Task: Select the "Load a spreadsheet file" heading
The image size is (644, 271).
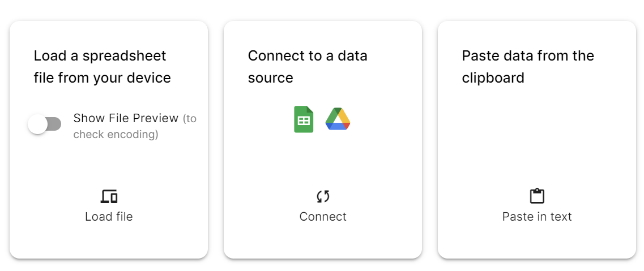Action: tap(100, 56)
